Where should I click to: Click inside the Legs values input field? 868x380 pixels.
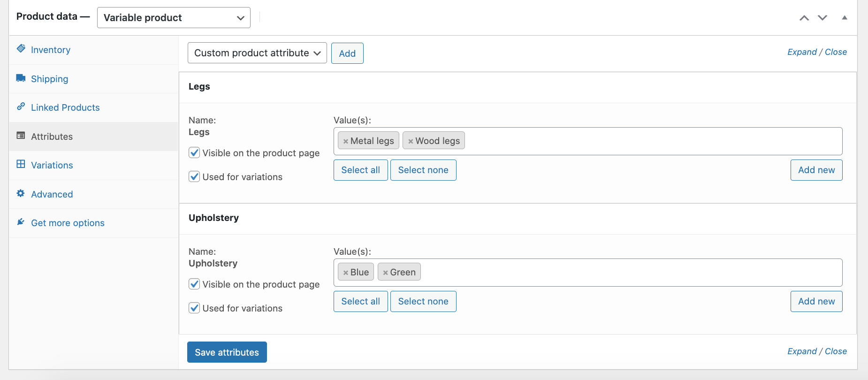click(x=652, y=141)
